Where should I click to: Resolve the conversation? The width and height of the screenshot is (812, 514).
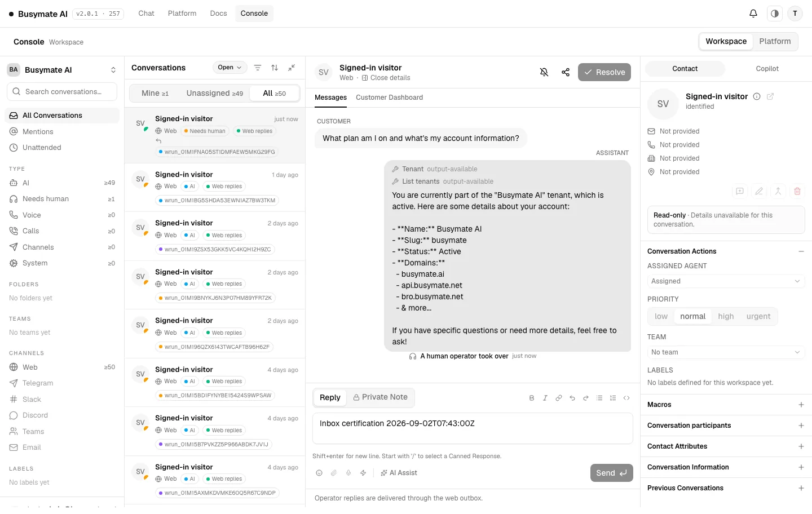[604, 72]
